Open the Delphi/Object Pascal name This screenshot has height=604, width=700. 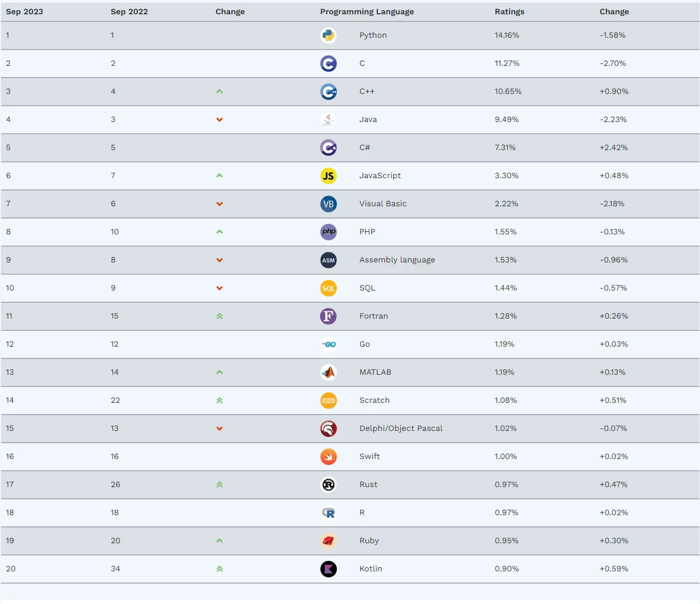[x=401, y=428]
